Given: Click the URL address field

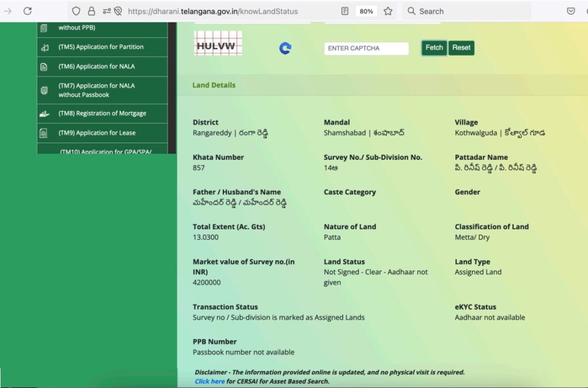Looking at the screenshot, I should pos(212,11).
